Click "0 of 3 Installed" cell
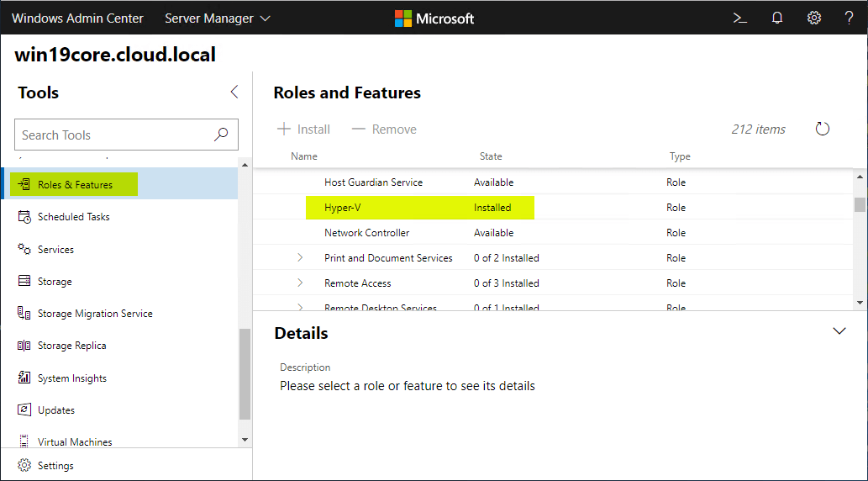The height and width of the screenshot is (481, 868). (506, 283)
